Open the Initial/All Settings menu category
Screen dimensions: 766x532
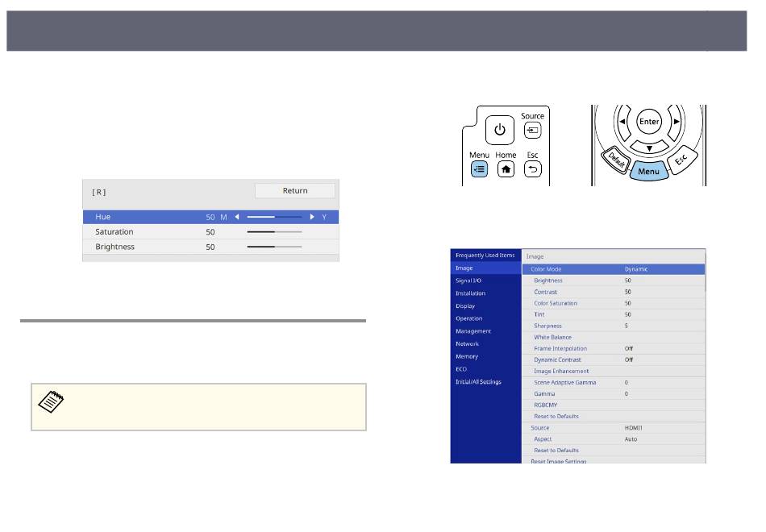pyautogui.click(x=485, y=382)
